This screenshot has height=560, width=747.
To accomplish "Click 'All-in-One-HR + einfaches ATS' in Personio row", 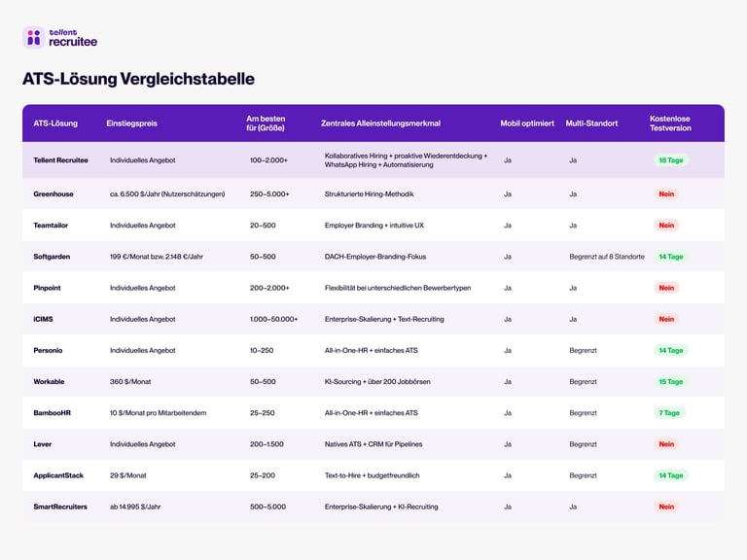I will click(372, 350).
